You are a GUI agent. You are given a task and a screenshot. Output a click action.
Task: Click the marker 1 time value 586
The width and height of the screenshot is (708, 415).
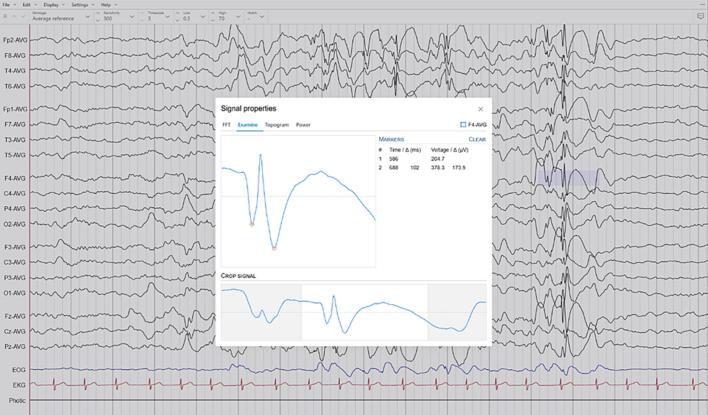[393, 159]
